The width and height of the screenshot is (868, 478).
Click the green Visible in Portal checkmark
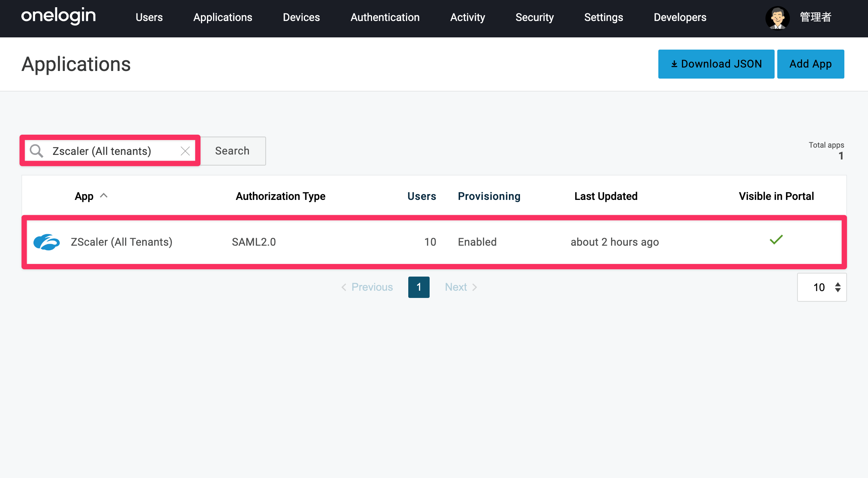[x=776, y=240]
